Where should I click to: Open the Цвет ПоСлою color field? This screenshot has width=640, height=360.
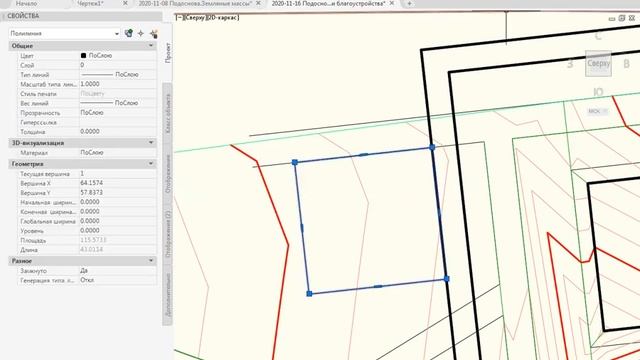(118, 56)
